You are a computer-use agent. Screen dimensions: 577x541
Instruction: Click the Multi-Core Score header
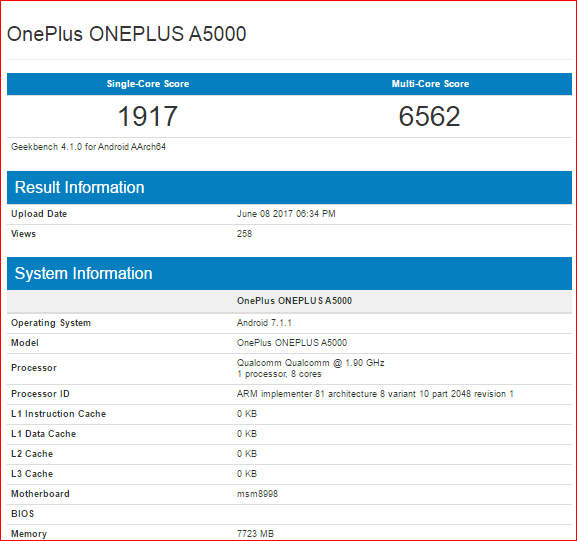click(x=430, y=84)
